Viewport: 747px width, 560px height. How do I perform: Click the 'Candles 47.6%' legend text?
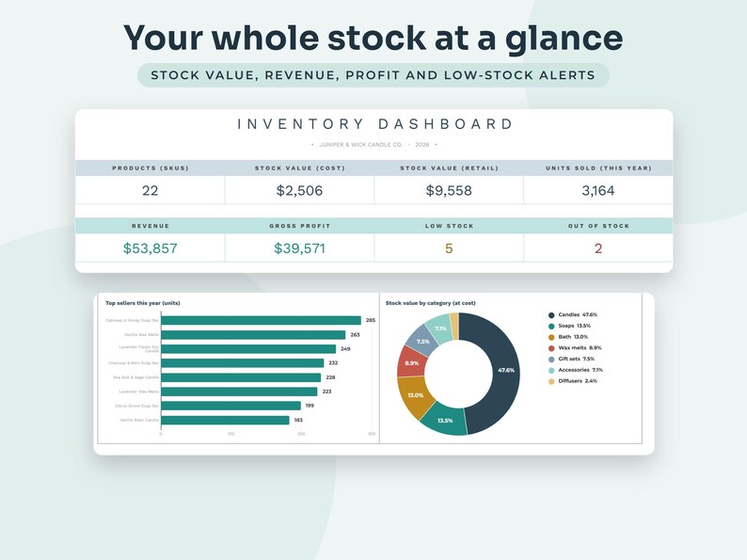click(578, 315)
